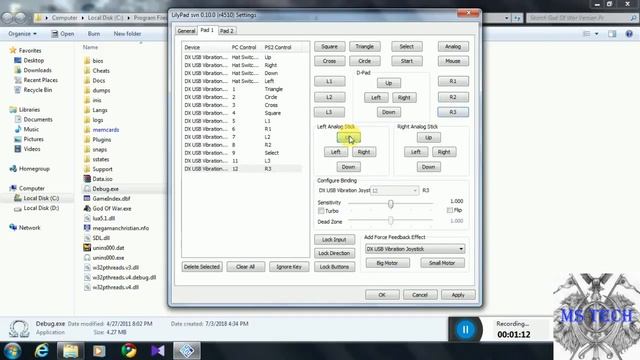Image resolution: width=640 pixels, height=360 pixels.
Task: Select the binding row for Triangle
Action: (x=244, y=89)
